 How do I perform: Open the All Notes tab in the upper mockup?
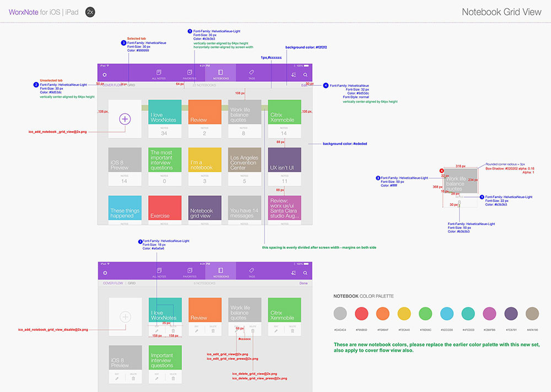coord(159,74)
